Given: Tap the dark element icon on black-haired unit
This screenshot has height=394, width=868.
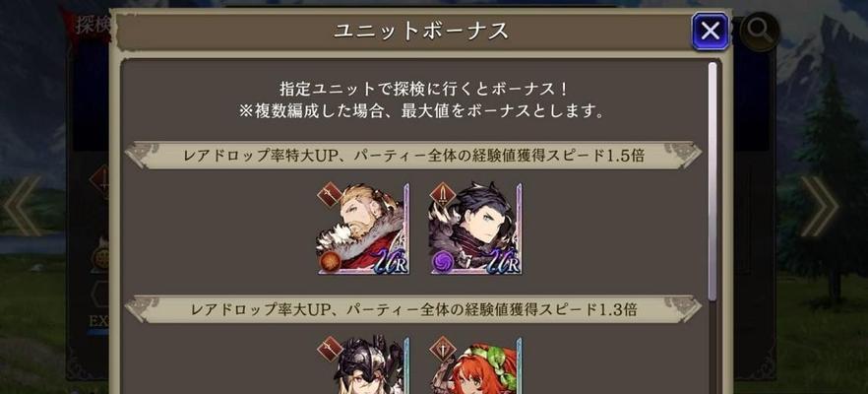Looking at the screenshot, I should 443,262.
